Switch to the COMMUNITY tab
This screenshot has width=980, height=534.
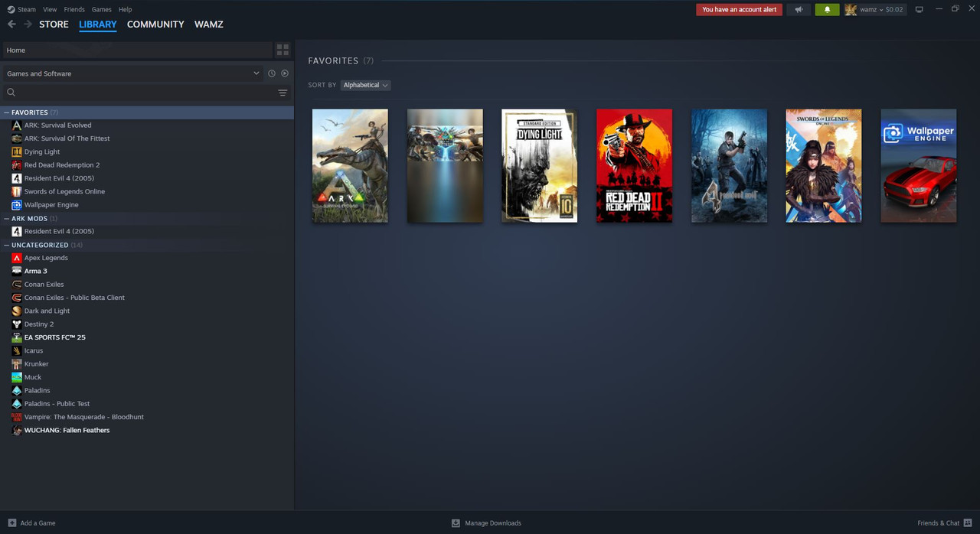click(x=155, y=24)
